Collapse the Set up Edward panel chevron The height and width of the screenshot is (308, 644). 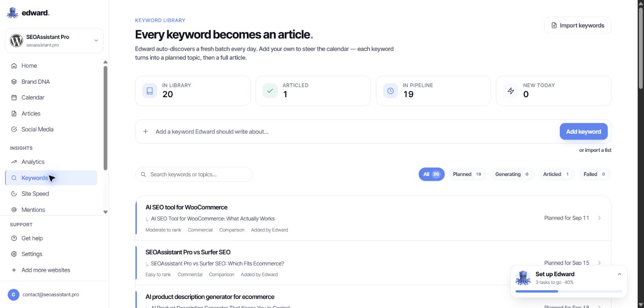(619, 274)
